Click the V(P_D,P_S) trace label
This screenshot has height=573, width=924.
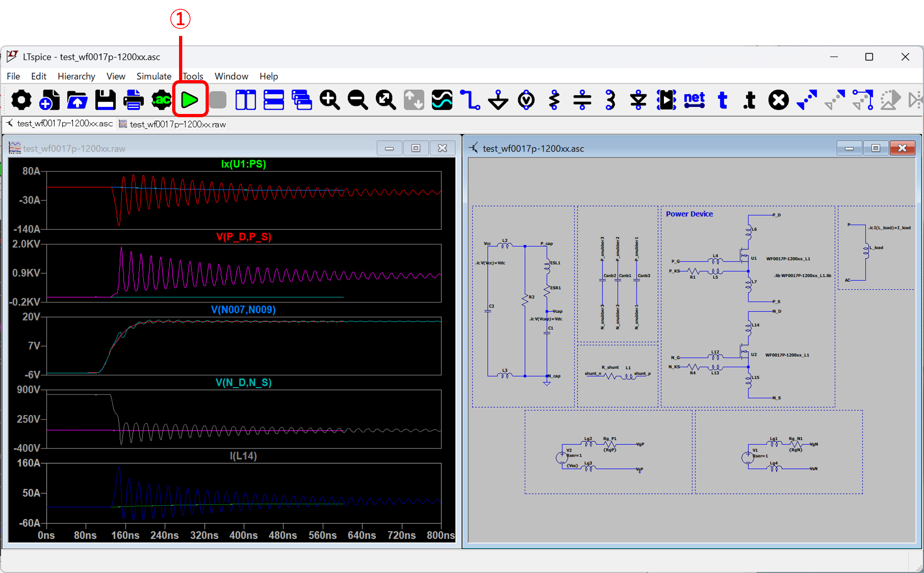(244, 237)
